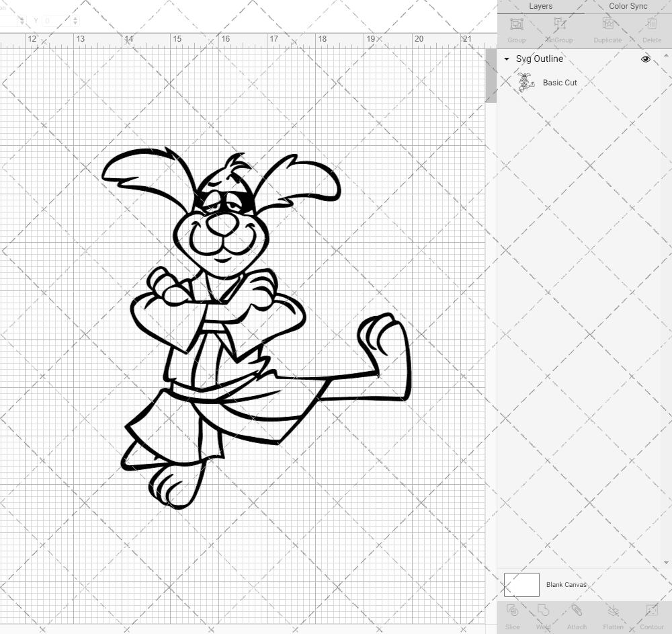Click the Y position stepper arrows
Screen dimensions: 672x634
(75, 21)
